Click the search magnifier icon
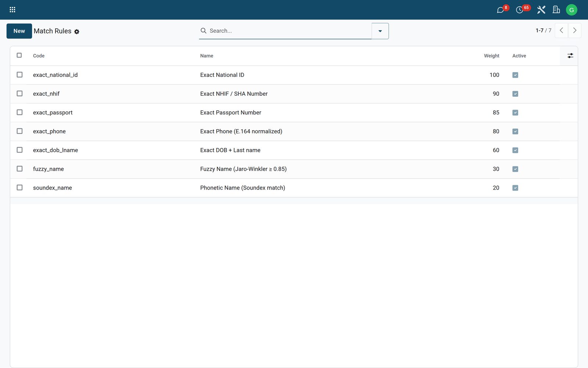 203,31
